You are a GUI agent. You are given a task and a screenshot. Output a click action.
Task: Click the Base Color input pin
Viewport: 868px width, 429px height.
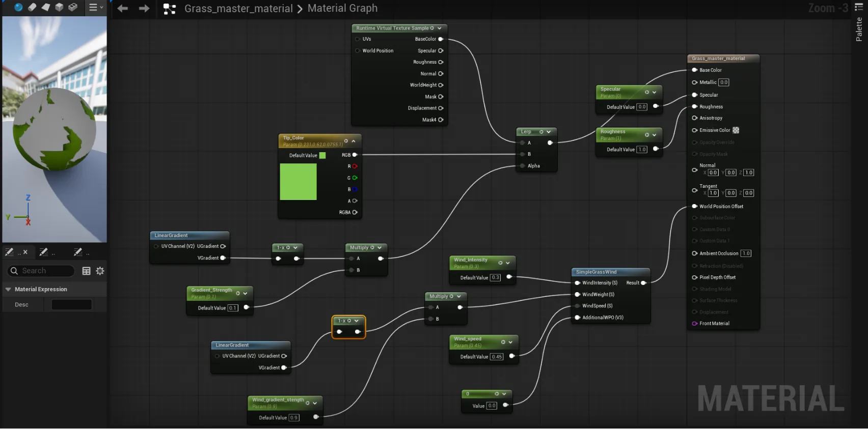click(695, 70)
